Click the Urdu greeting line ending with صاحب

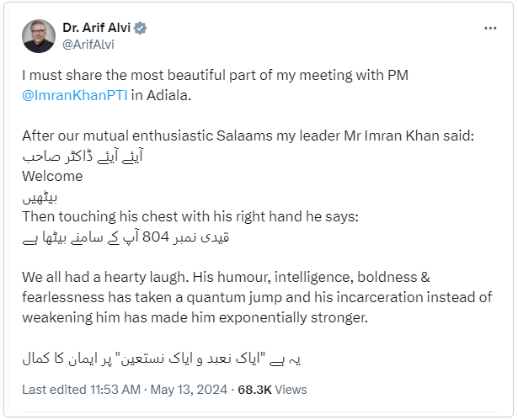pos(83,156)
